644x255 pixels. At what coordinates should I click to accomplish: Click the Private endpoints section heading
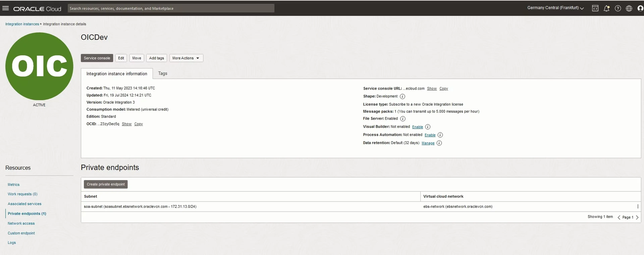[110, 167]
